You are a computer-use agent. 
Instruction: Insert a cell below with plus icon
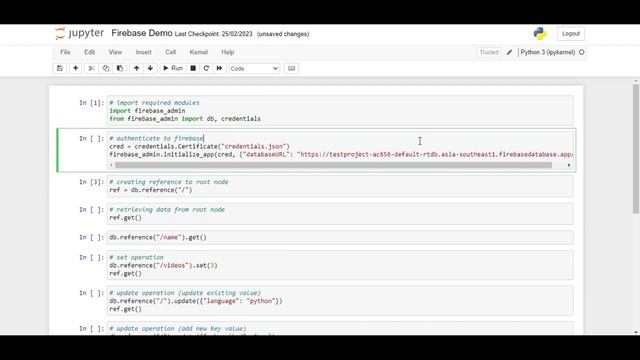click(x=76, y=68)
